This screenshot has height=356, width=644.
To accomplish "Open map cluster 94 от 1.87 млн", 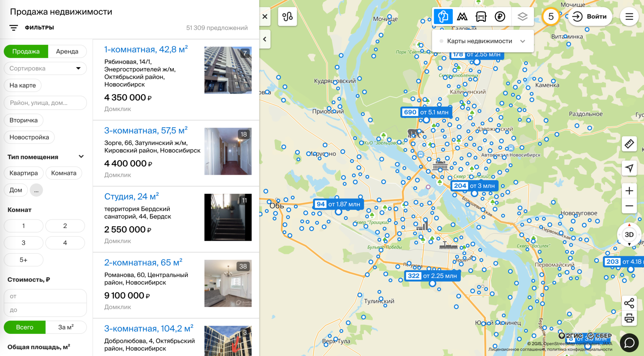I will (x=338, y=204).
